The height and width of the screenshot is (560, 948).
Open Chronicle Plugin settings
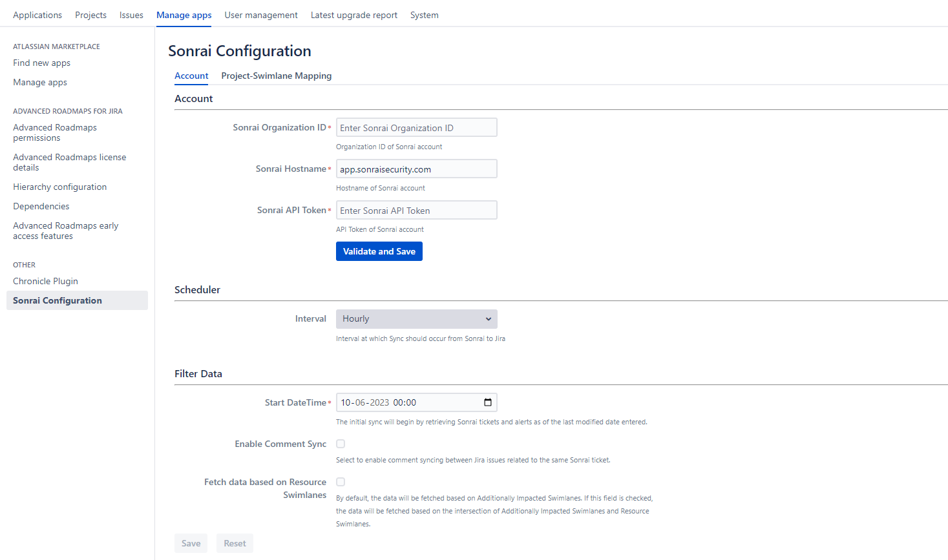[45, 281]
